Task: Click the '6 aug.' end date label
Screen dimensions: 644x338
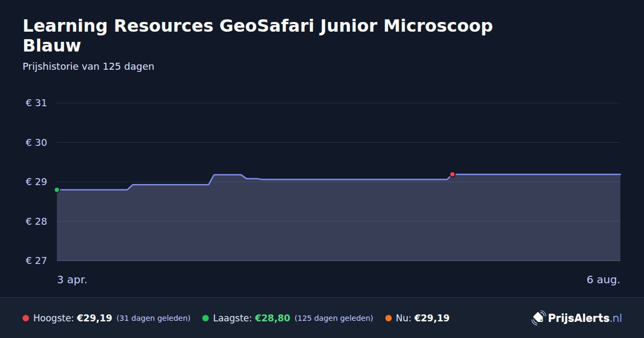Action: click(603, 280)
